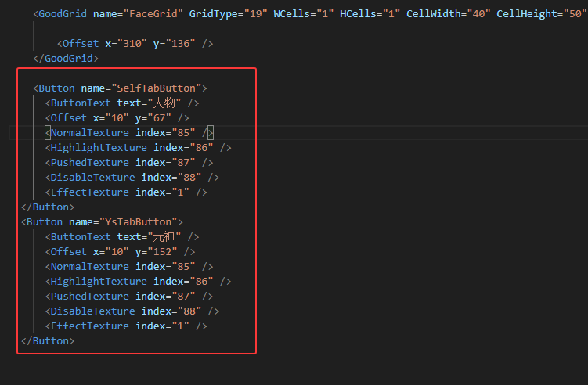The height and width of the screenshot is (385, 588).
Task: Click NormalTexture tag inside SelfTabButton
Action: point(89,133)
